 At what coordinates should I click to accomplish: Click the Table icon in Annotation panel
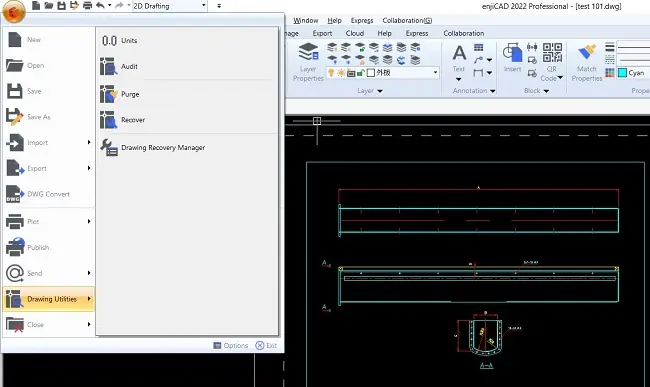click(x=478, y=48)
